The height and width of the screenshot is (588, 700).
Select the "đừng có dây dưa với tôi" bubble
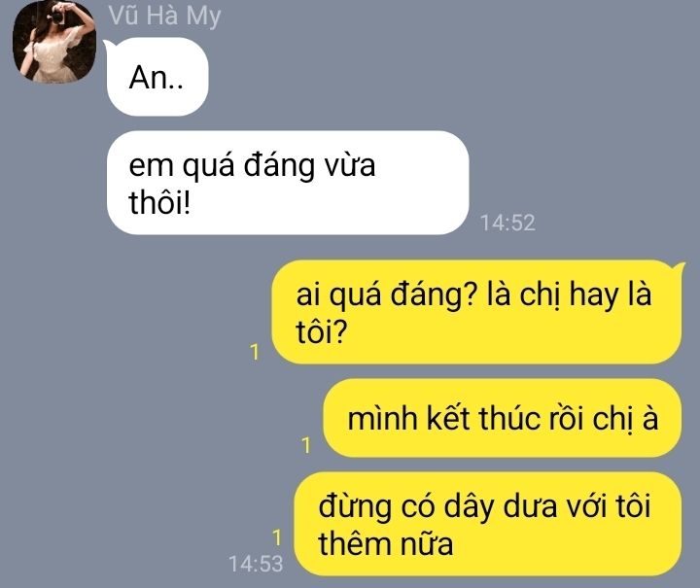[488, 524]
